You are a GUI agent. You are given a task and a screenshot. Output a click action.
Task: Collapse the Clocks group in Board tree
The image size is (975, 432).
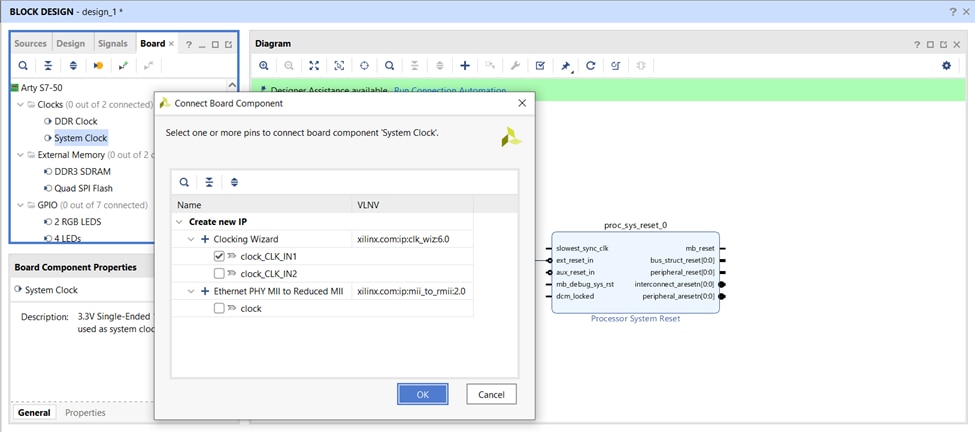click(x=19, y=104)
